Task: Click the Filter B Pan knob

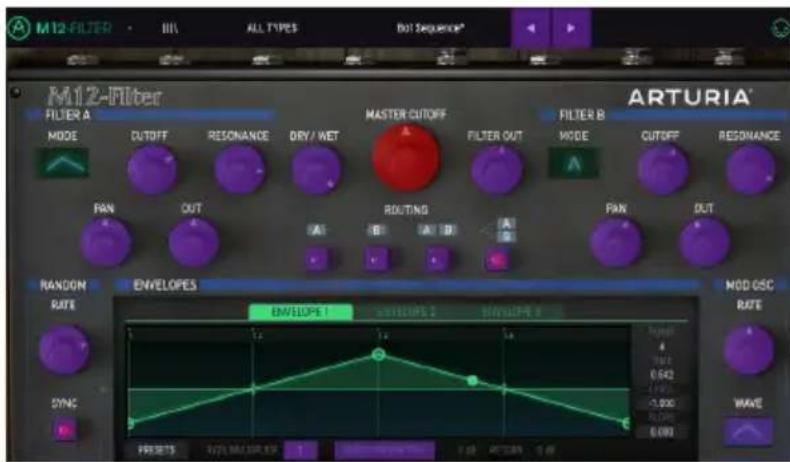Action: [x=616, y=242]
